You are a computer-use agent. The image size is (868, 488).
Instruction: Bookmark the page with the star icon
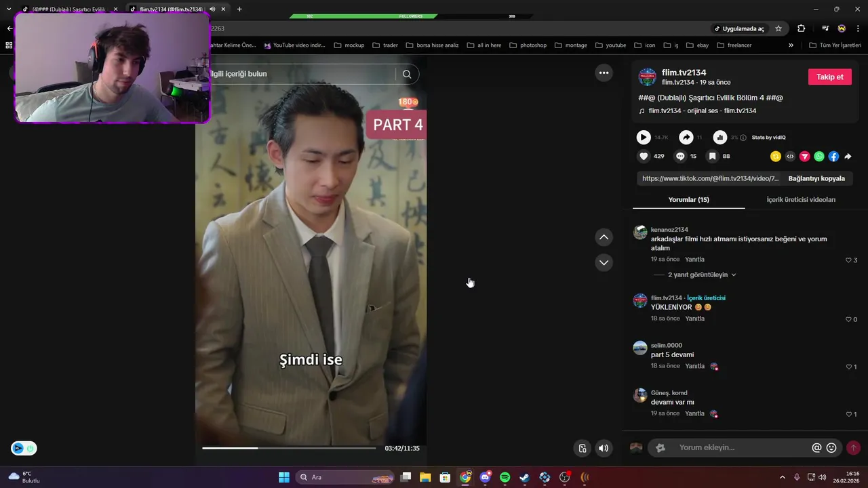click(x=778, y=28)
